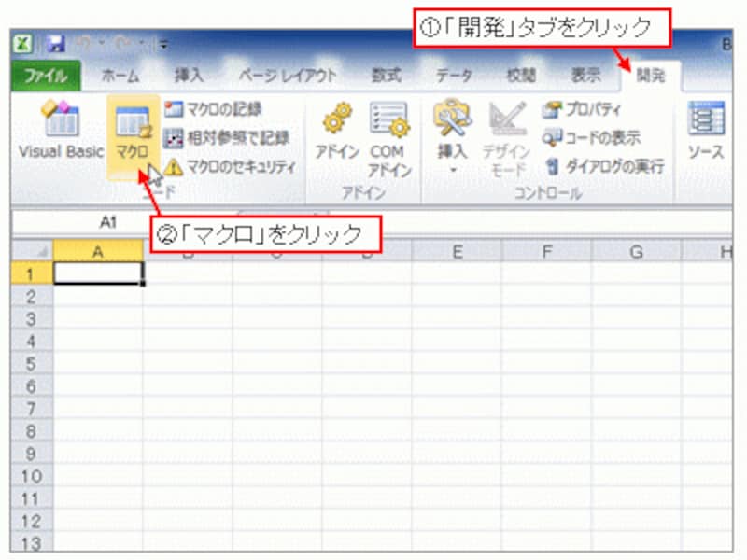Select column F header
This screenshot has width=747, height=560.
click(x=546, y=251)
